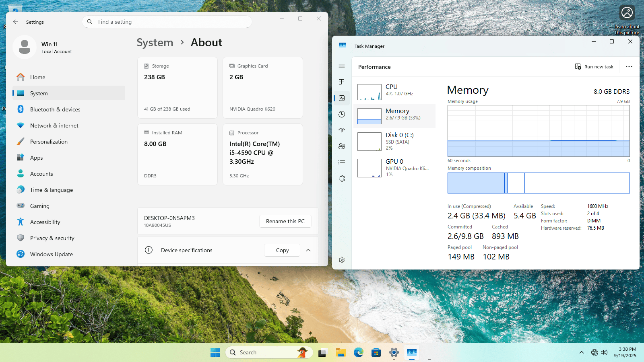Go to Windows Update settings

point(52,254)
